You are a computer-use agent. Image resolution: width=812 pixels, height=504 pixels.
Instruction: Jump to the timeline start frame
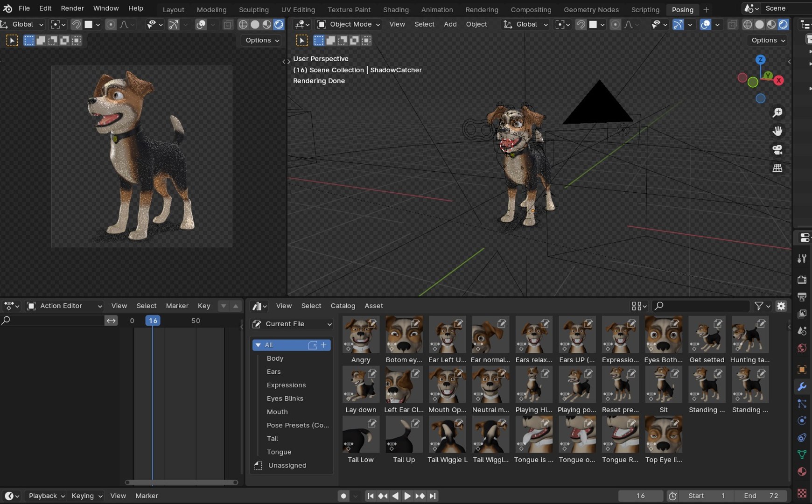coord(371,496)
